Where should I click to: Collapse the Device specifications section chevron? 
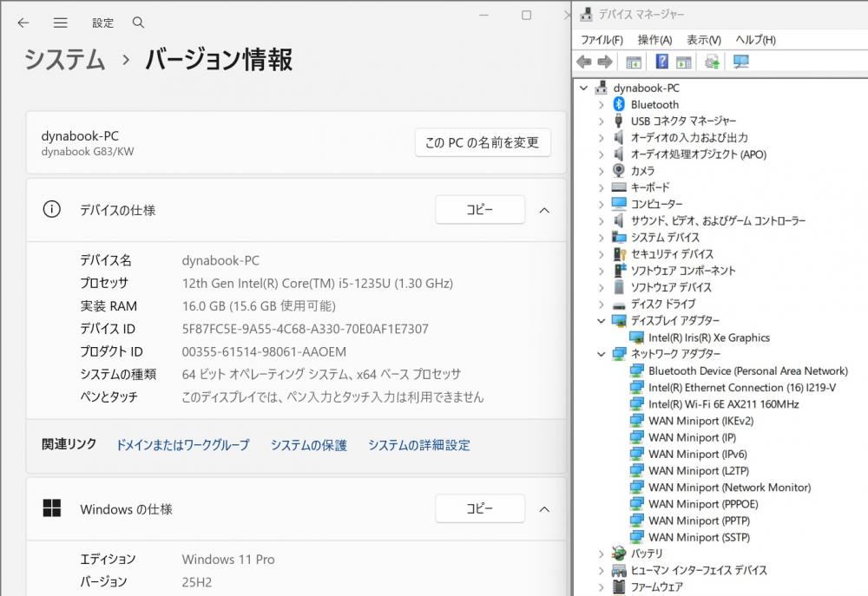[x=545, y=210]
